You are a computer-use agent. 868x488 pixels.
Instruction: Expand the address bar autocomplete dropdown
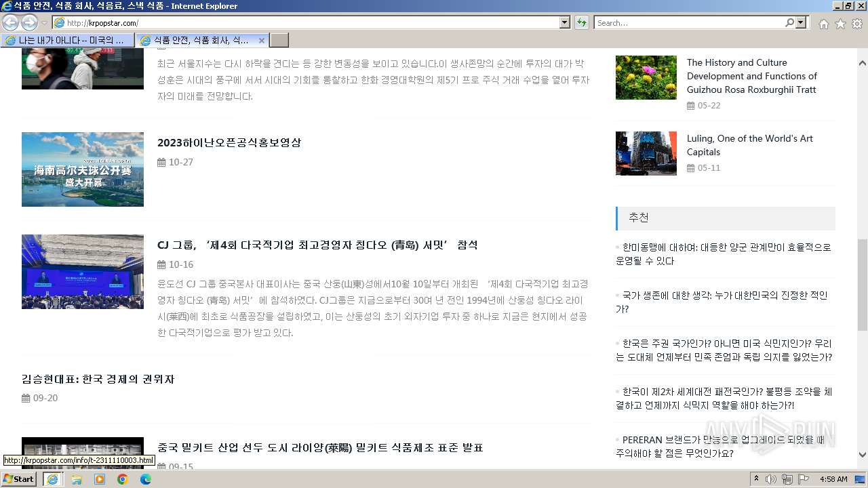coord(565,23)
